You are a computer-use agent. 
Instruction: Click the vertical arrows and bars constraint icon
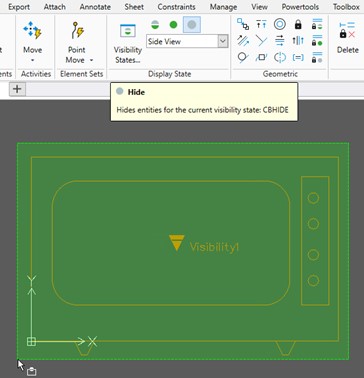point(298,41)
